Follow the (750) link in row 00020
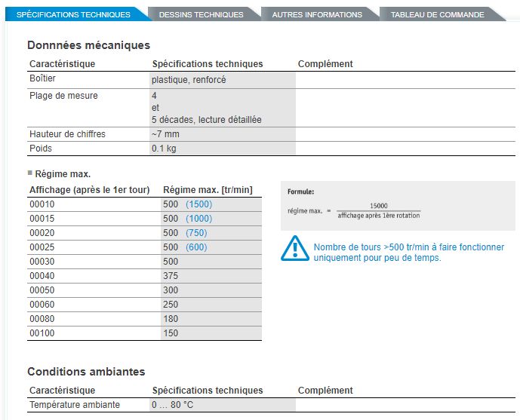Screen dimensions: 520x420 click(x=196, y=233)
